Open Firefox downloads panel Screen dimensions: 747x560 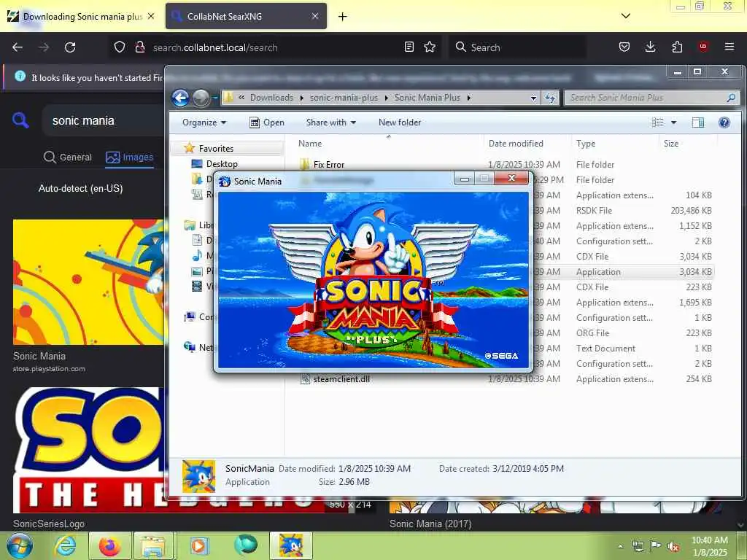point(650,47)
